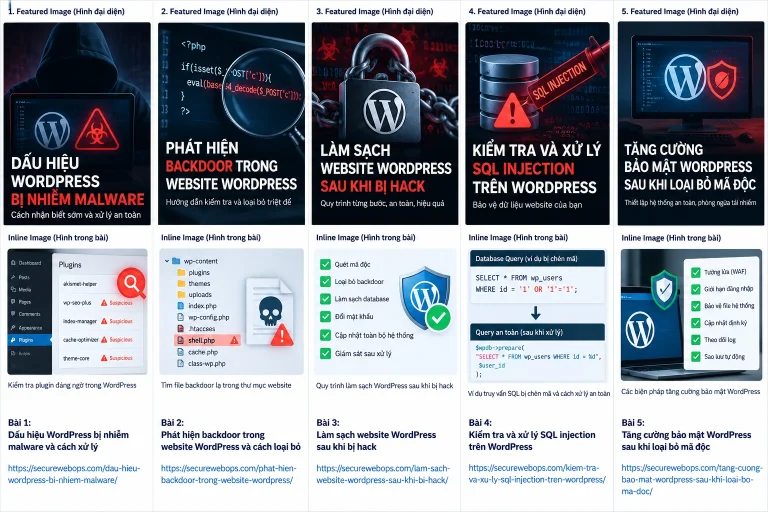The image size is (768, 512).
Task: Select class-wp.php in the file tree
Action: (x=201, y=364)
